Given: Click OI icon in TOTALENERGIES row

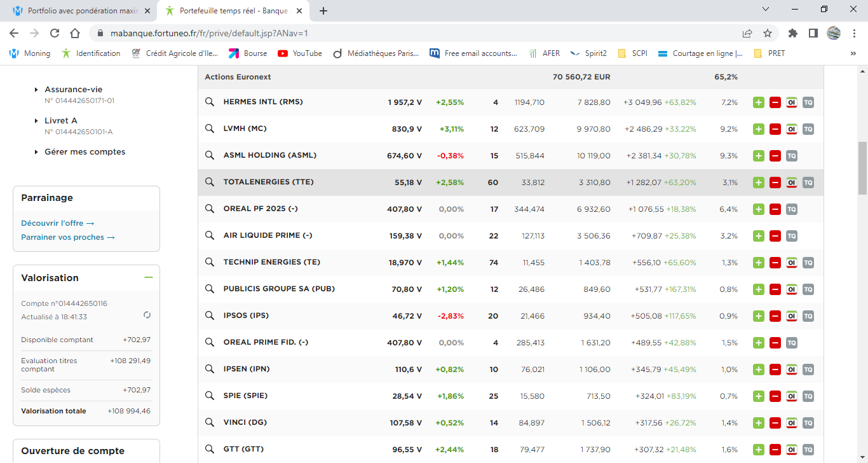Looking at the screenshot, I should pos(792,183).
